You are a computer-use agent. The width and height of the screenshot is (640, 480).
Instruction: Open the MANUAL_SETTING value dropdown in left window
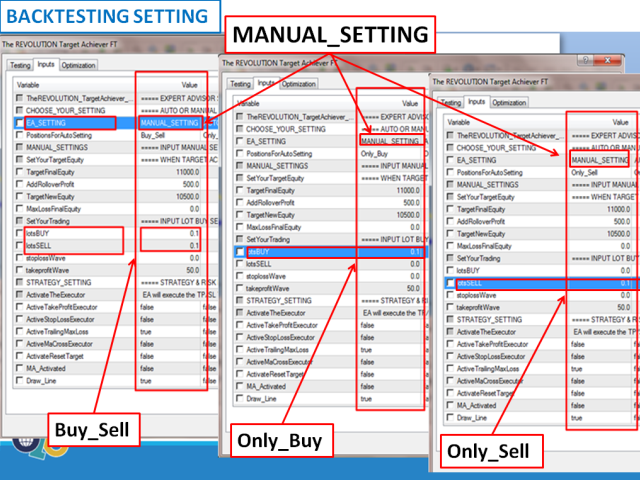pyautogui.click(x=170, y=123)
